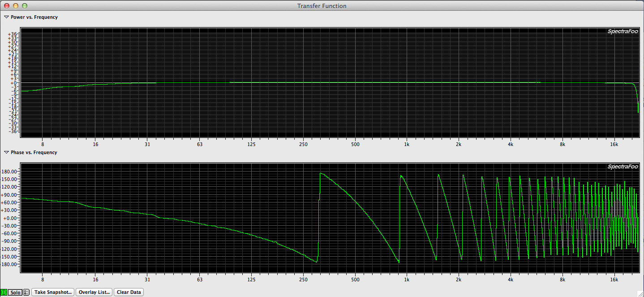Collapse the Power vs. Frequency section
The height and width of the screenshot is (297, 644).
pyautogui.click(x=6, y=17)
